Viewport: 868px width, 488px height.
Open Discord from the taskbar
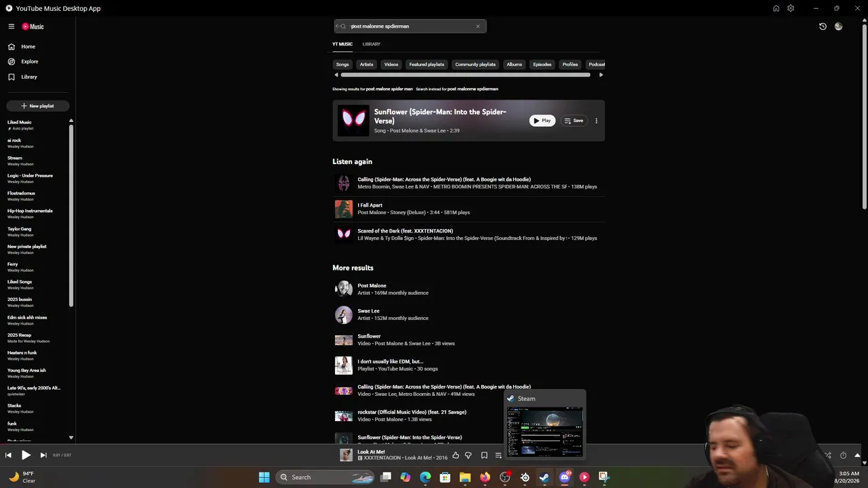coord(564,477)
